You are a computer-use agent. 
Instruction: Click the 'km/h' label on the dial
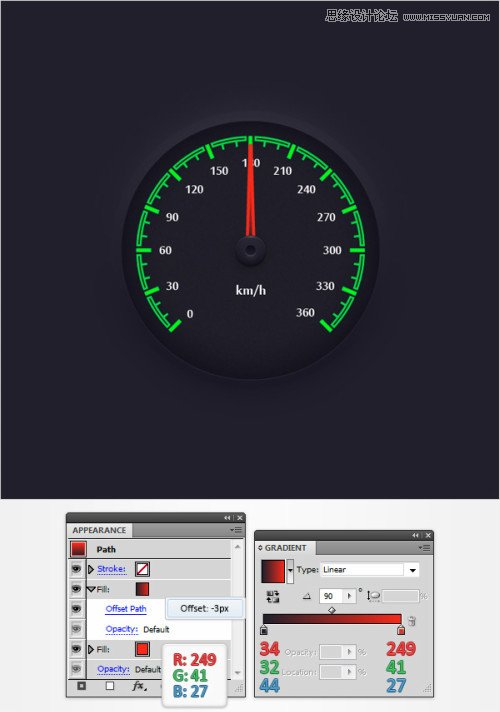[x=251, y=290]
